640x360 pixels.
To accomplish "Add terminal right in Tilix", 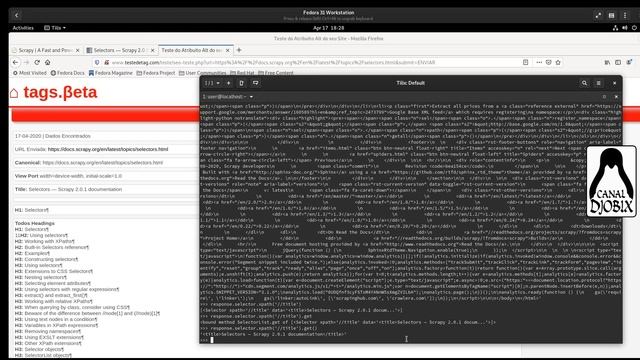I will (x=242, y=83).
